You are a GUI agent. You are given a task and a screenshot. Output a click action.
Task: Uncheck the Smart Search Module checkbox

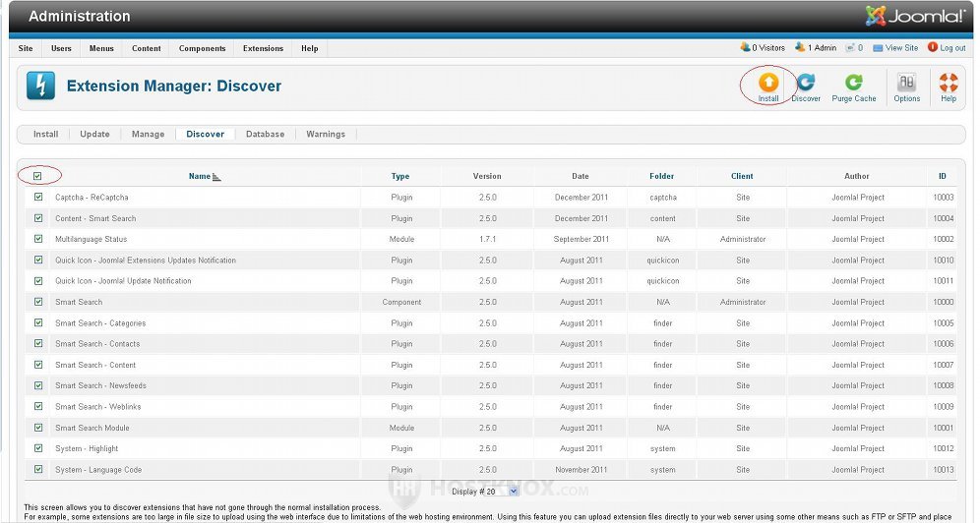coord(38,428)
